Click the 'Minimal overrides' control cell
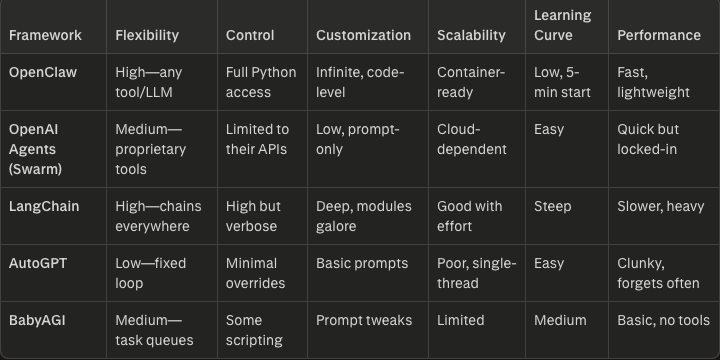This screenshot has height=360, width=720. [255, 273]
